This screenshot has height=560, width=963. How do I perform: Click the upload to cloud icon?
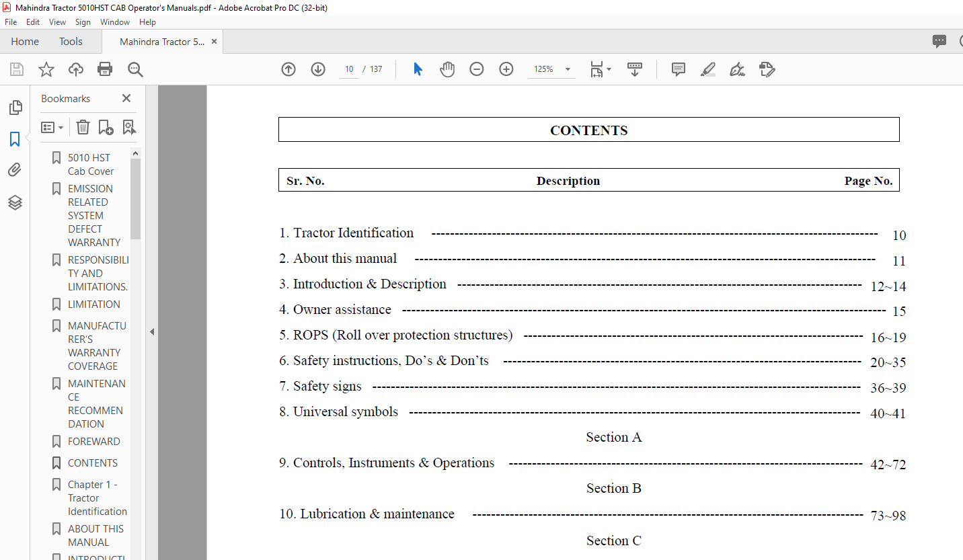click(x=76, y=69)
